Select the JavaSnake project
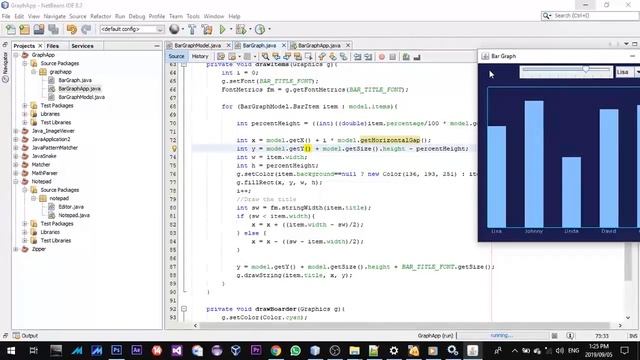Image resolution: width=640 pixels, height=360 pixels. click(44, 156)
